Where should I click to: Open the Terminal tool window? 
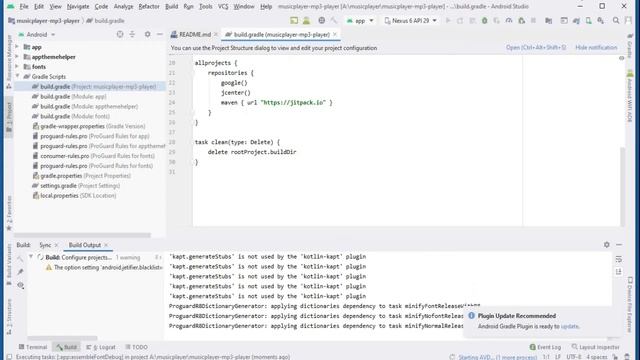tap(33, 347)
